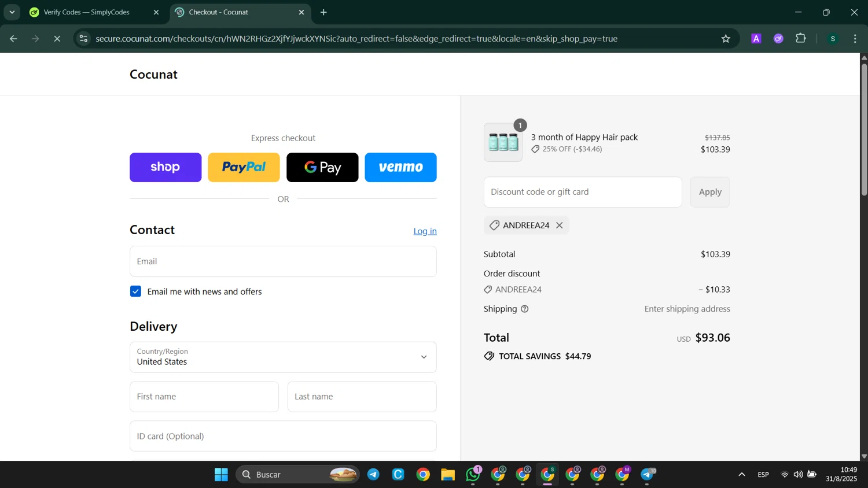This screenshot has height=488, width=868.
Task: Show hidden system tray icons
Action: pyautogui.click(x=741, y=475)
